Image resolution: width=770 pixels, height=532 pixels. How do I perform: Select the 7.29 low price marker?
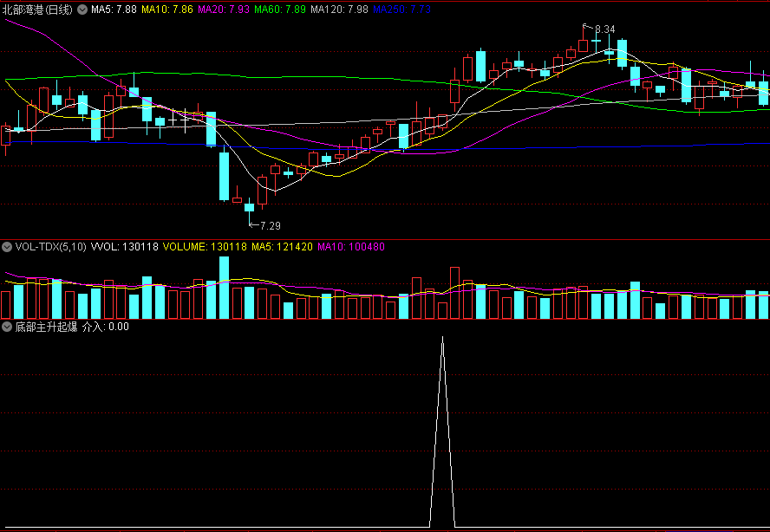[x=270, y=226]
